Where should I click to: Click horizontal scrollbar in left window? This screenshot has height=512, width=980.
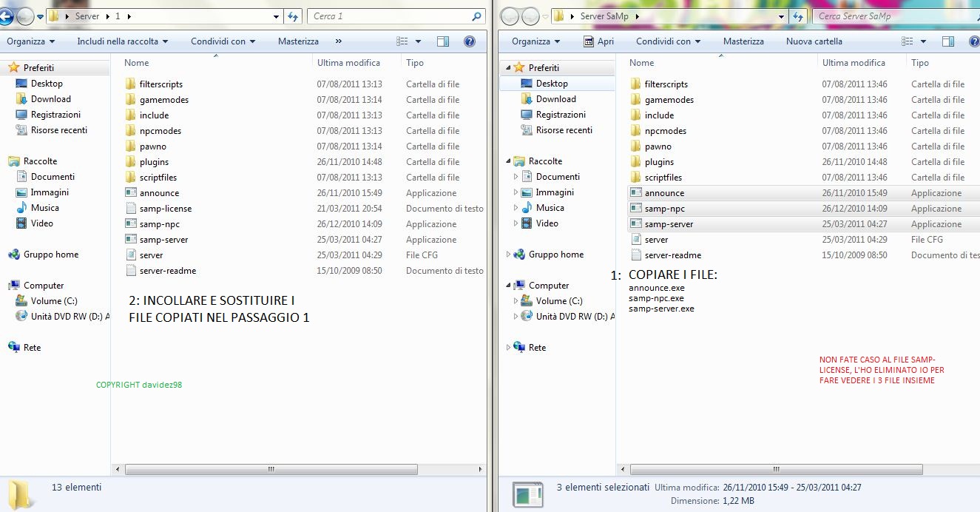(271, 469)
